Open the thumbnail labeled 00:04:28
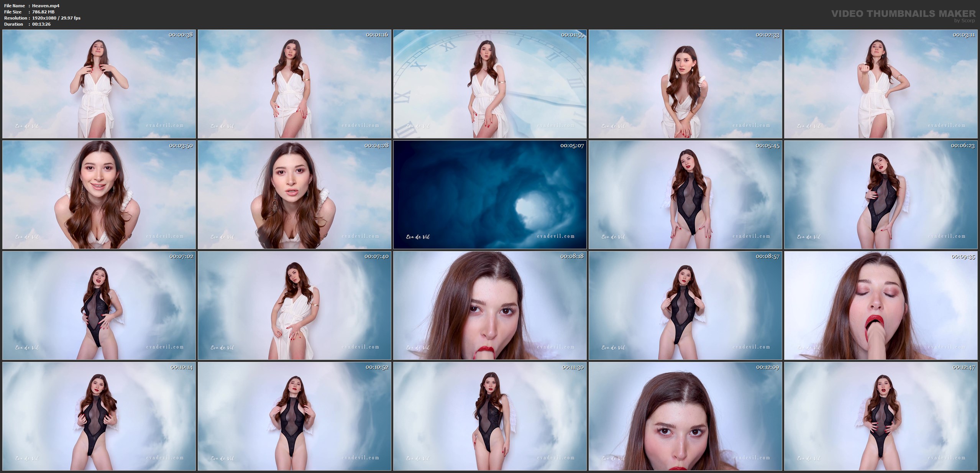Screen dimensions: 980x473 294,195
